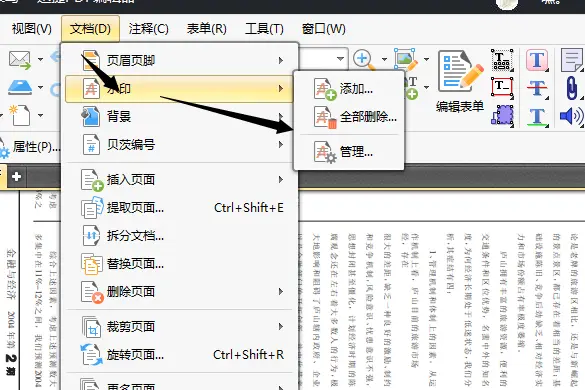Click the speaker sound icon
Image resolution: width=585 pixels, height=390 pixels.
571,116
